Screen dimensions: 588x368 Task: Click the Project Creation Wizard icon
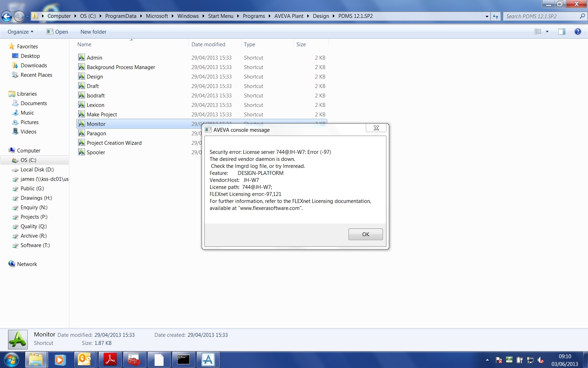pyautogui.click(x=82, y=143)
